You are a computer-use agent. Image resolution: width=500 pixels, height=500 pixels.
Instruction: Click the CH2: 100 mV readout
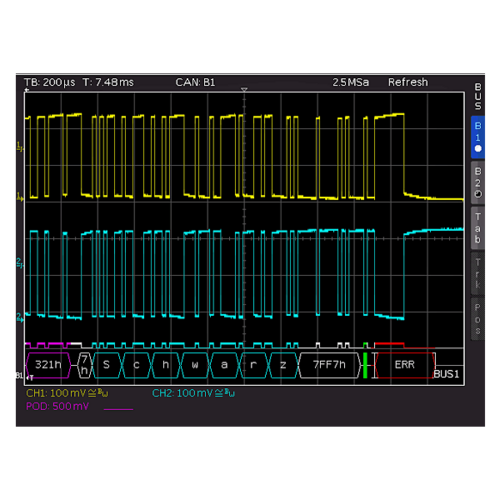pyautogui.click(x=193, y=393)
